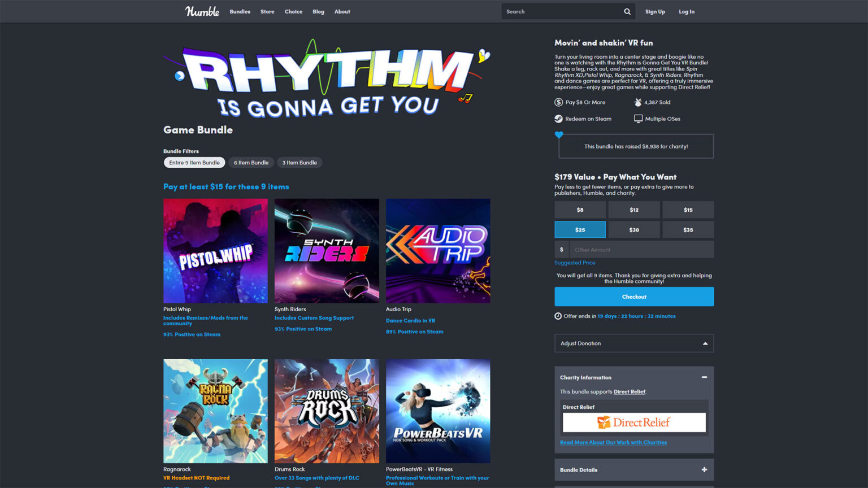Click the Steam icon beside Redeem on Steam
Screen dimensions: 868x488
pyautogui.click(x=558, y=119)
